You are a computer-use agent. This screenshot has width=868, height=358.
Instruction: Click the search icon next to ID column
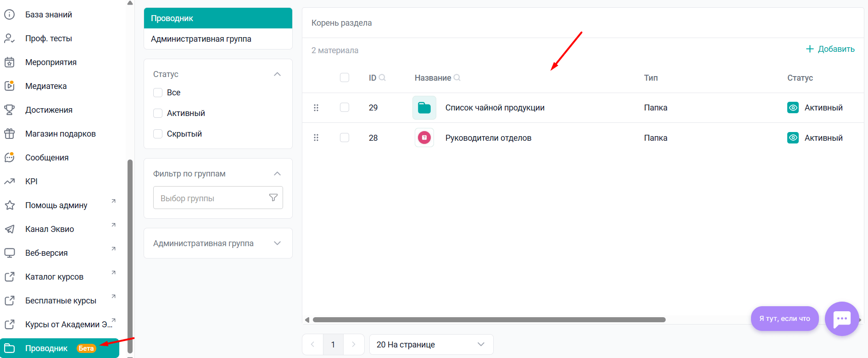coord(382,78)
